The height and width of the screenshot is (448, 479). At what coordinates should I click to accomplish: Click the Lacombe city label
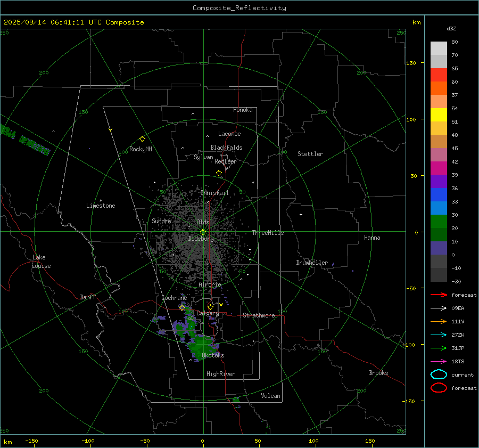click(229, 134)
